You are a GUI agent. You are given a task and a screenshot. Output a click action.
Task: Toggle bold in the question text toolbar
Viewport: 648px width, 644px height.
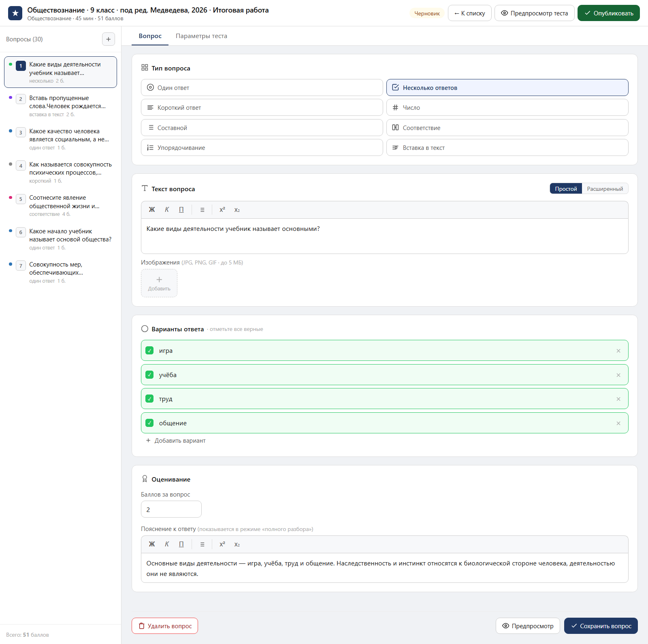tap(152, 210)
